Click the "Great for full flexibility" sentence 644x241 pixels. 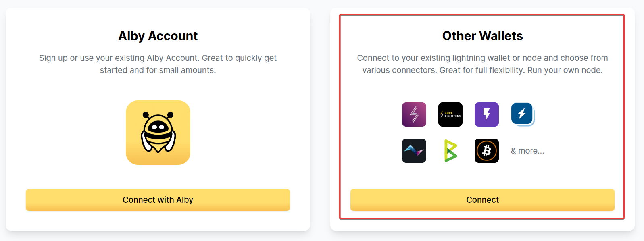[x=482, y=70]
